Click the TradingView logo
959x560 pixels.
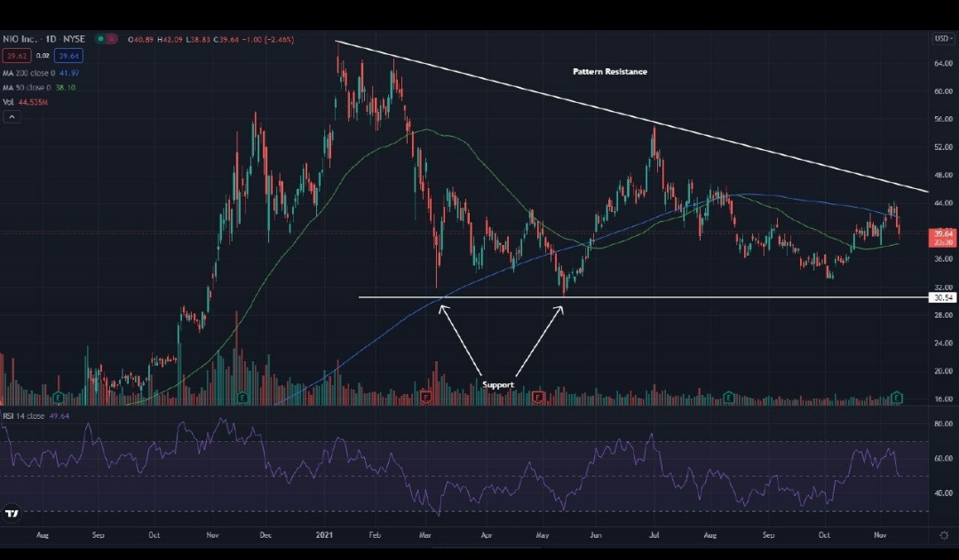(12, 513)
